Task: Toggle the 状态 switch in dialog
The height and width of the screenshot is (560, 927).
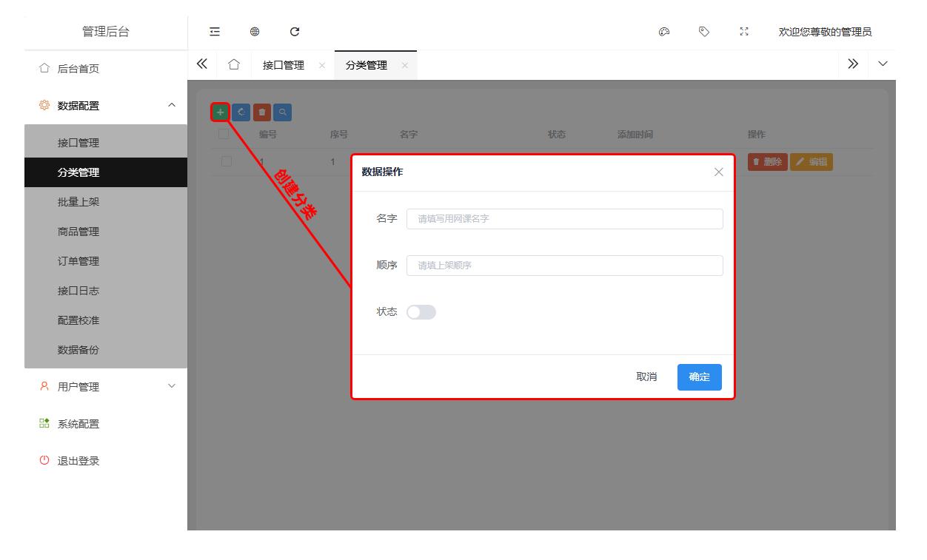Action: (x=421, y=312)
